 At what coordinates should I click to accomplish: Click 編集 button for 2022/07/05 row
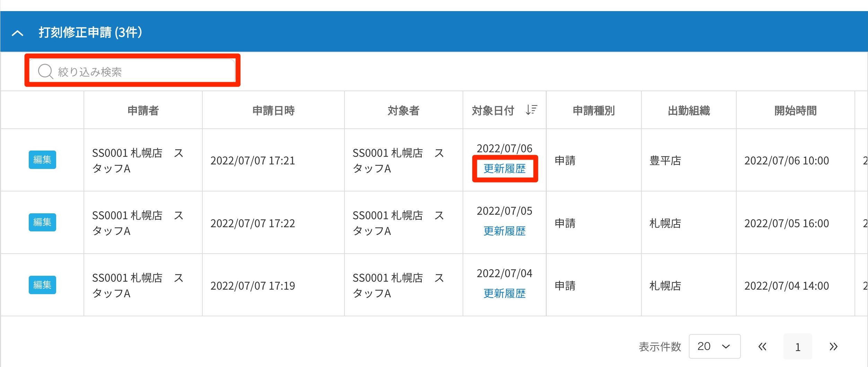tap(42, 222)
